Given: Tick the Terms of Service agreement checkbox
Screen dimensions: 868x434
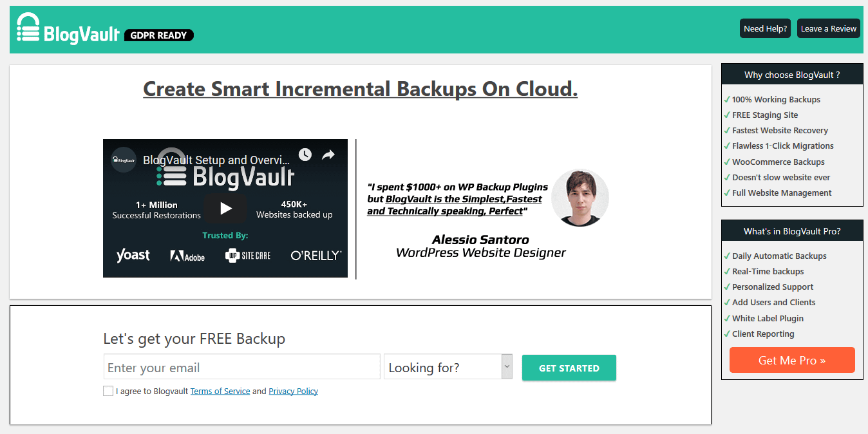Looking at the screenshot, I should click(108, 391).
